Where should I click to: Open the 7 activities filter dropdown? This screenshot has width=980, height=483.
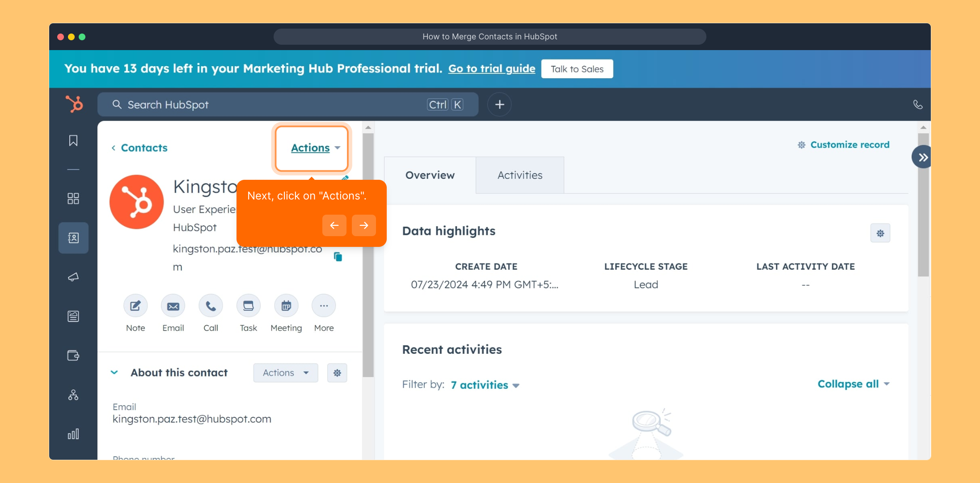(x=485, y=385)
